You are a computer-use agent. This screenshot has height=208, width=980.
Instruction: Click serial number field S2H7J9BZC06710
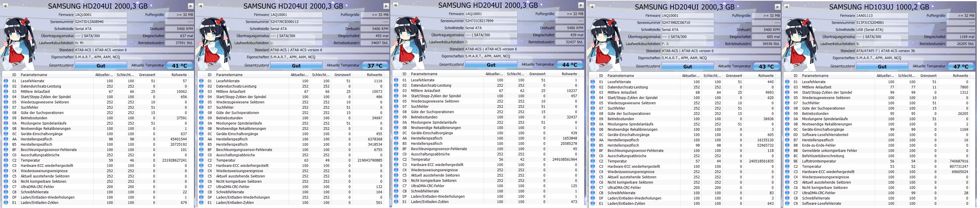[x=688, y=23]
